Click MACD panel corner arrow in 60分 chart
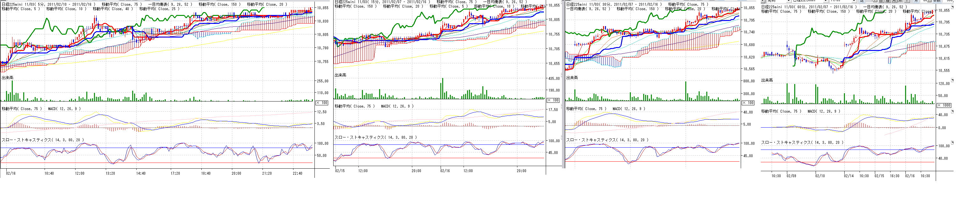Image resolution: width=980 pixels, height=210 pixels. (x=953, y=111)
